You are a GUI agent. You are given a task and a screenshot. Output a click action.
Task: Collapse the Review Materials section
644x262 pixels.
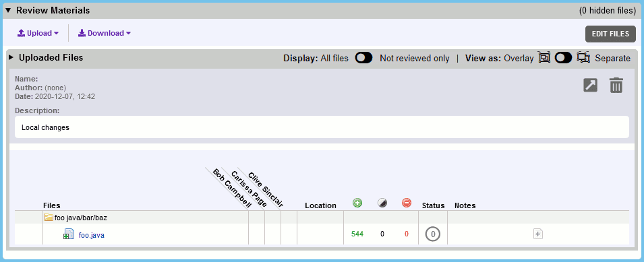(8, 11)
